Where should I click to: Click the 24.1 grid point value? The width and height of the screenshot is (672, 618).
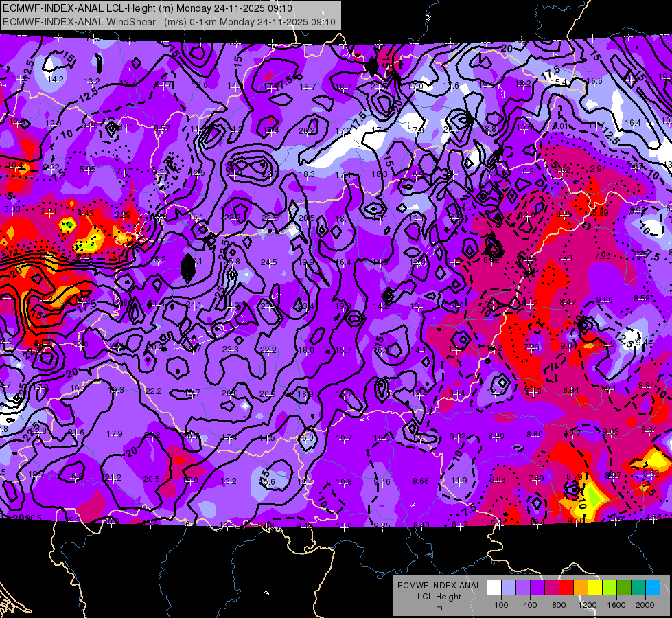coord(194,305)
